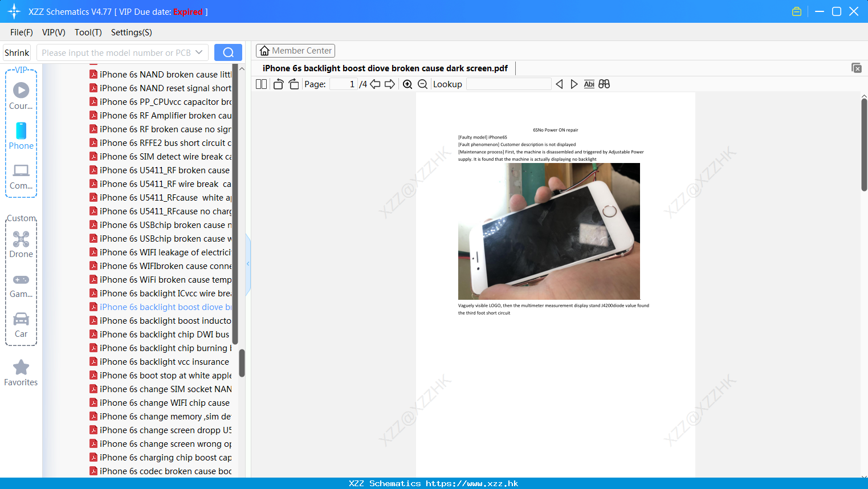The height and width of the screenshot is (489, 868).
Task: Open iPhone 6s U5411_RF broken cause
Action: [x=161, y=170]
